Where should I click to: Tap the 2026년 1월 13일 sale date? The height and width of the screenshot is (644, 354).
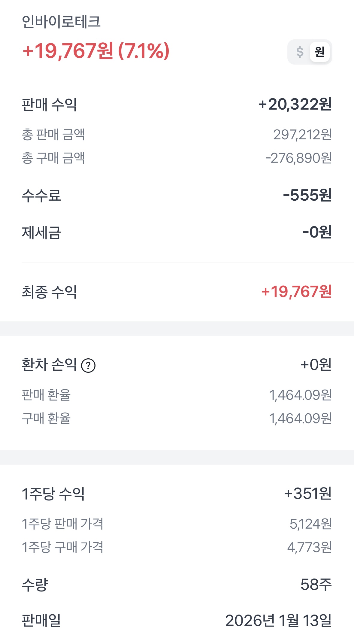click(x=278, y=621)
